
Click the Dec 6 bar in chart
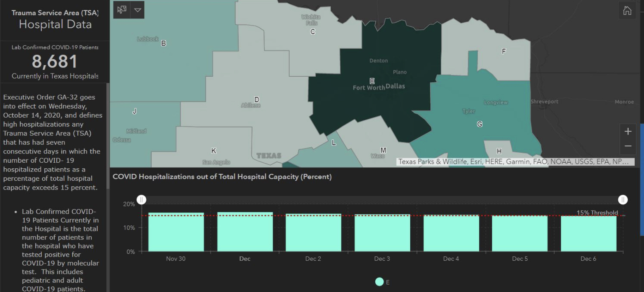click(588, 233)
